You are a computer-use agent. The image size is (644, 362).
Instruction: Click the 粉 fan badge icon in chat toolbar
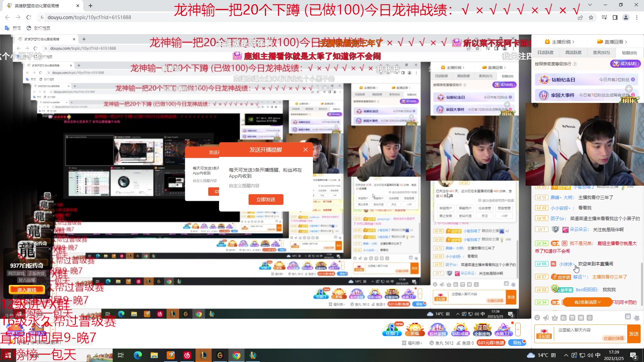click(563, 318)
